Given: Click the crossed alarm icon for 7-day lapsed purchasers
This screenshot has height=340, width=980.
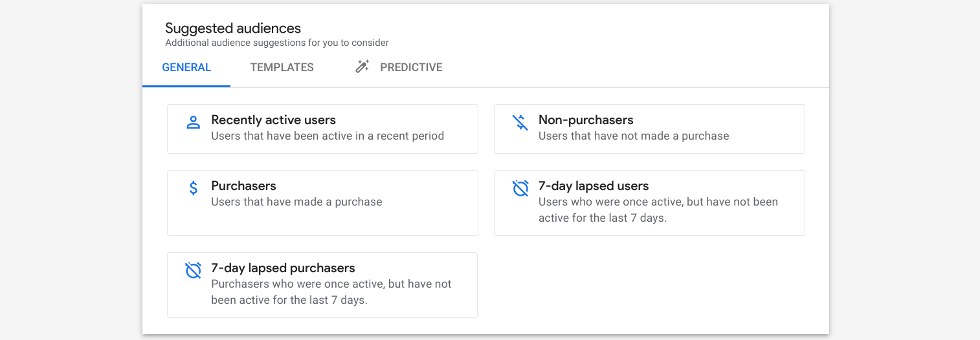Looking at the screenshot, I should (193, 270).
